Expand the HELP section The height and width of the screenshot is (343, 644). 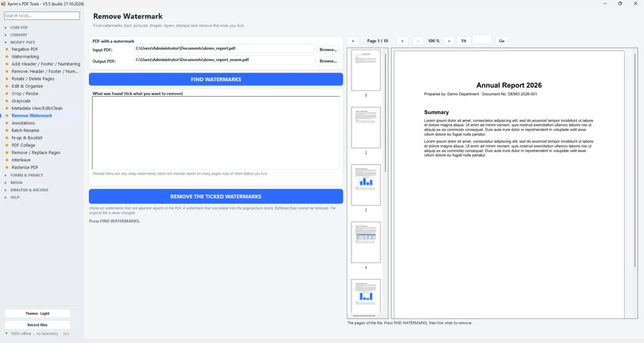(15, 197)
